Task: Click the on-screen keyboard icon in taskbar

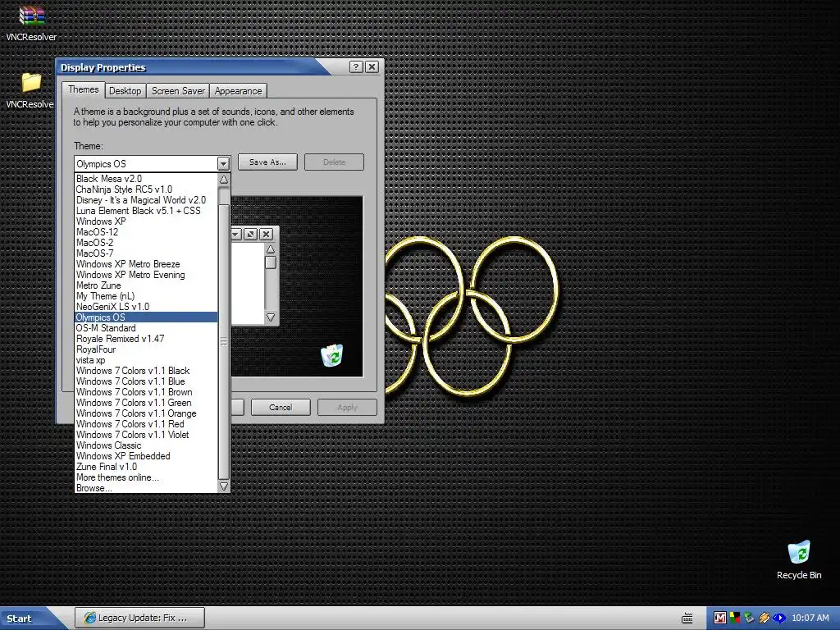Action: [687, 619]
